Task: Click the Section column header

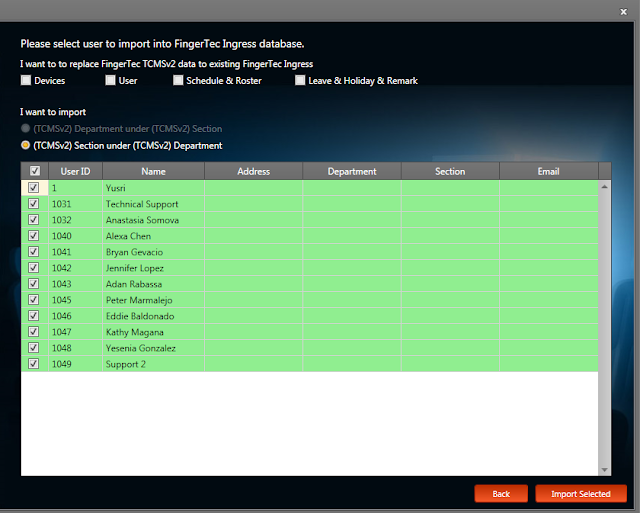Action: 450,171
